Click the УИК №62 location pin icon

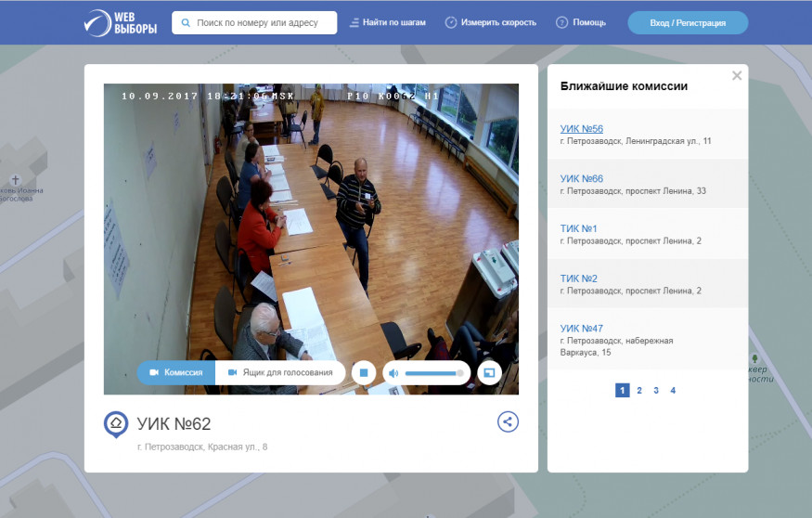point(116,424)
